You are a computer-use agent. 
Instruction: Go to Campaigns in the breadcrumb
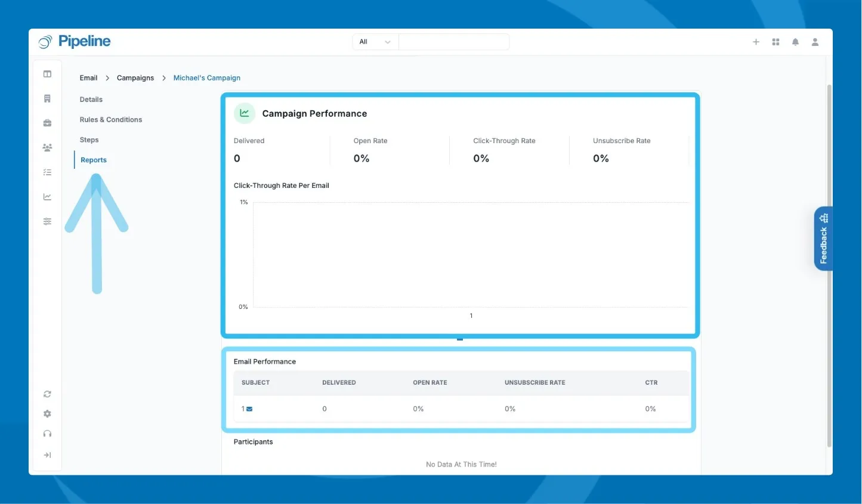coord(135,78)
